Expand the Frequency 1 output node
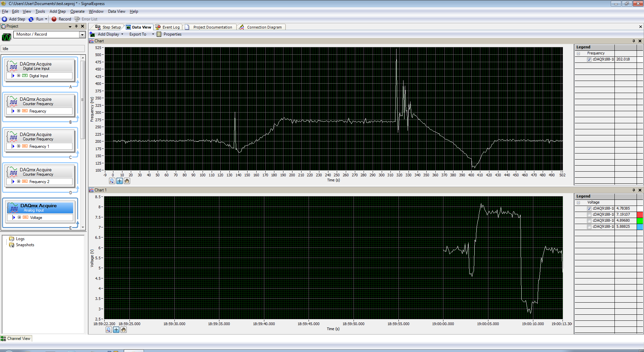644x352 pixels. (19, 146)
